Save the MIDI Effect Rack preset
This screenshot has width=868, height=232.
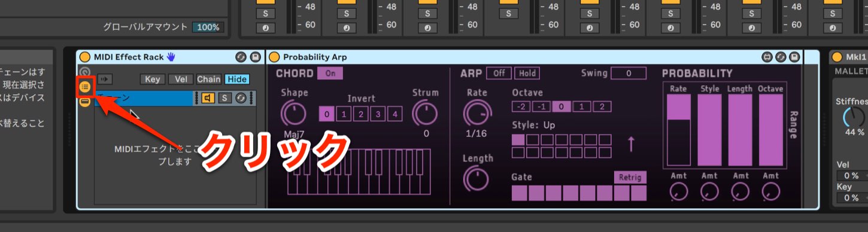click(x=256, y=57)
